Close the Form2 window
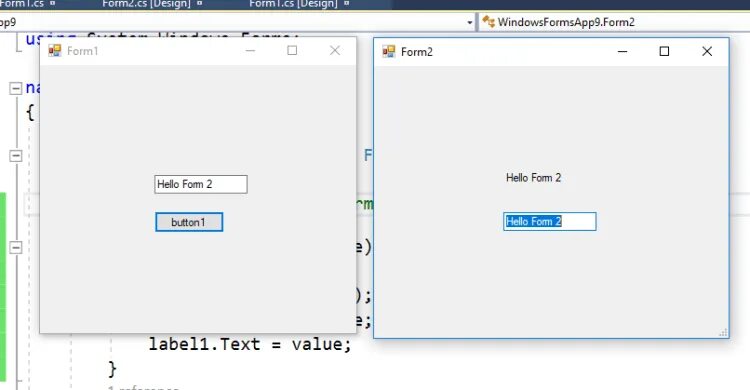Image resolution: width=750 pixels, height=390 pixels. [707, 51]
